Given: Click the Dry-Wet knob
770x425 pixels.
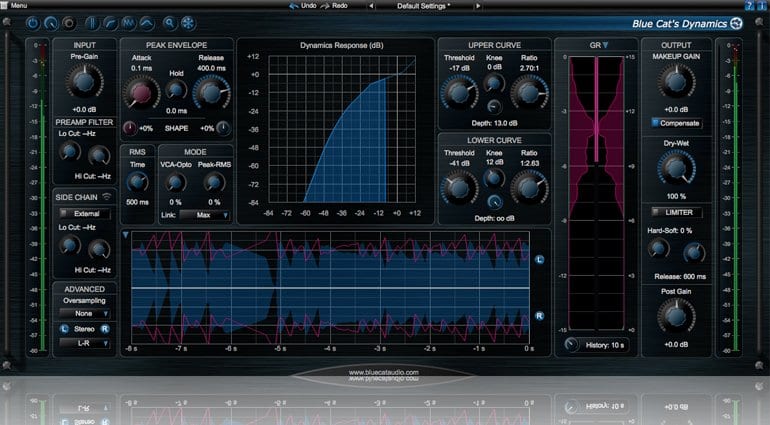Looking at the screenshot, I should (x=676, y=169).
